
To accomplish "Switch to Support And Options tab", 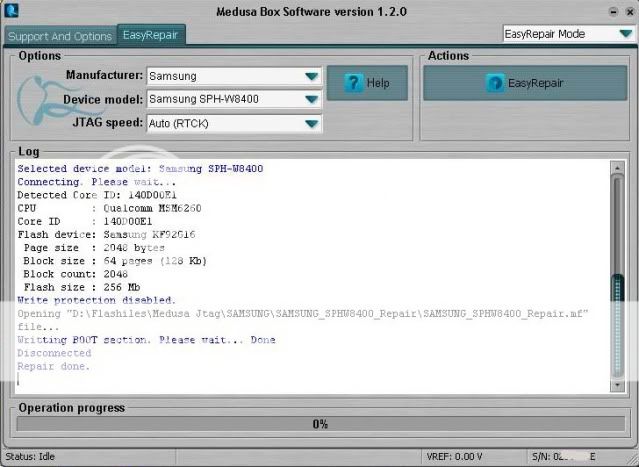I will (x=60, y=36).
